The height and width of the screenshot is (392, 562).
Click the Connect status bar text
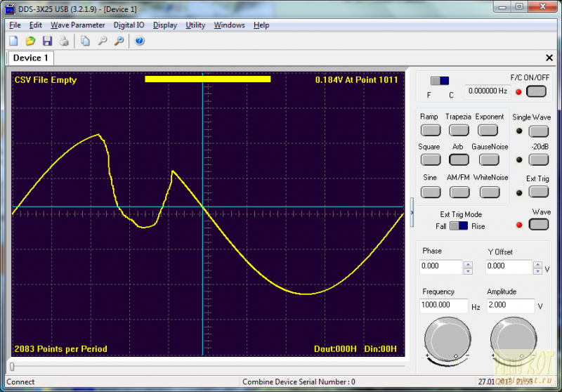(20, 382)
